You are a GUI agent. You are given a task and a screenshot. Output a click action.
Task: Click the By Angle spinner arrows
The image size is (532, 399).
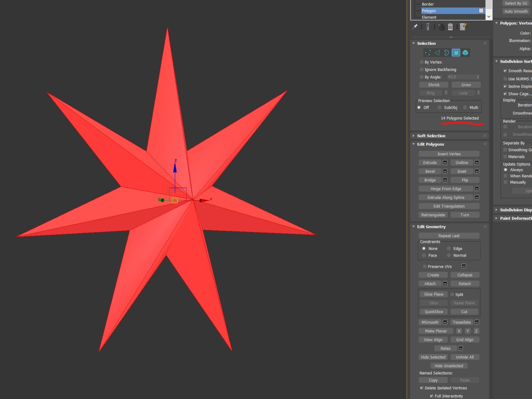pyautogui.click(x=478, y=77)
